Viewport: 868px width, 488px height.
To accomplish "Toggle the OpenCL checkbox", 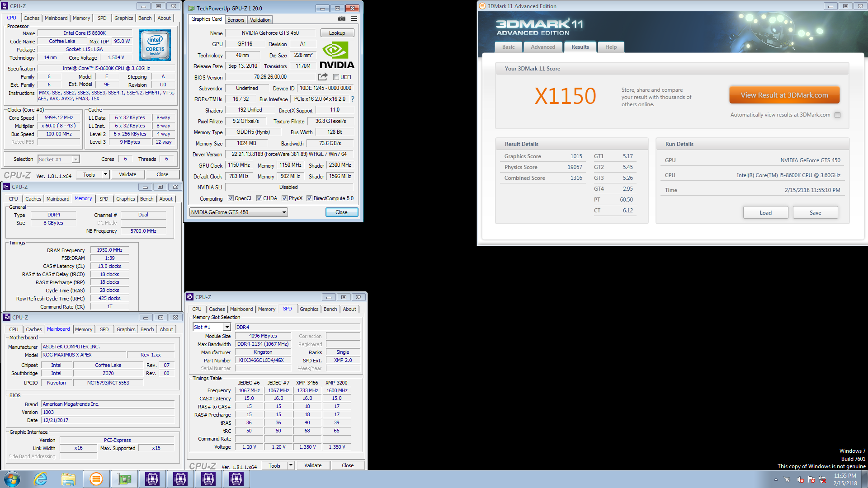I will click(x=231, y=198).
